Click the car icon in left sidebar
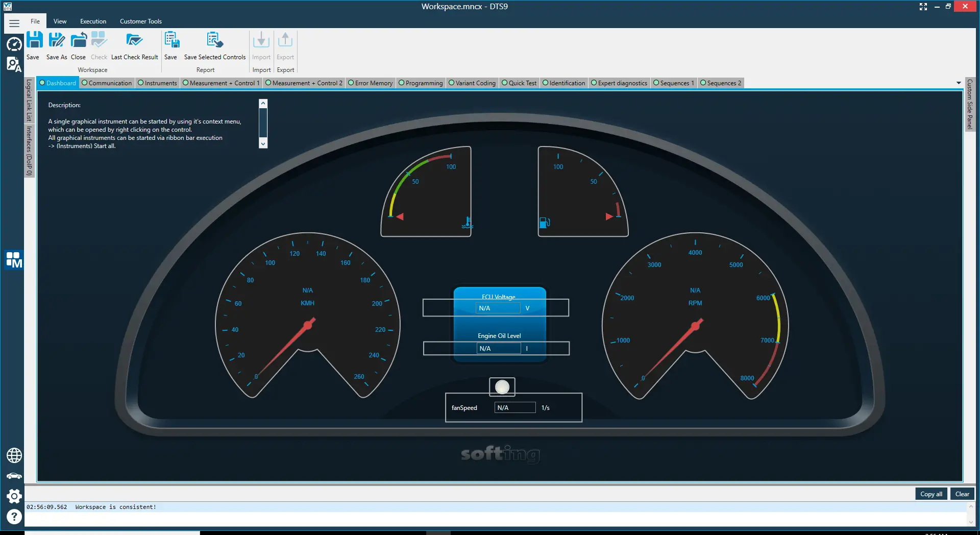 pyautogui.click(x=14, y=476)
